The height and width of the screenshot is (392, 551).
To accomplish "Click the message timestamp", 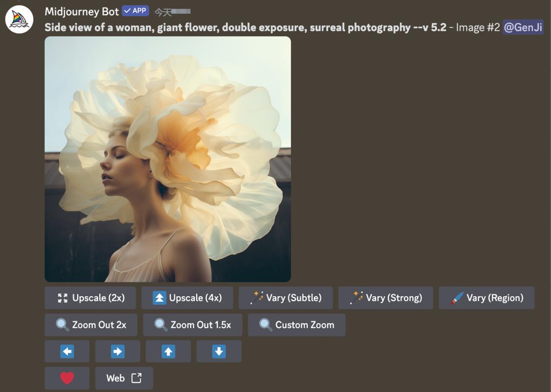I will tap(172, 12).
